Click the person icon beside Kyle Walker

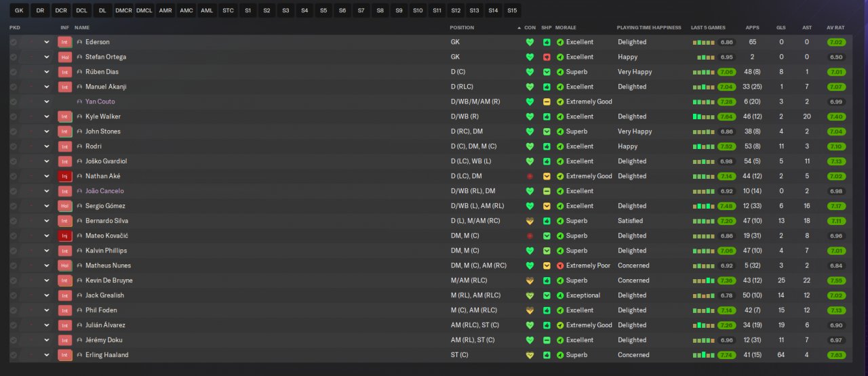pos(79,117)
